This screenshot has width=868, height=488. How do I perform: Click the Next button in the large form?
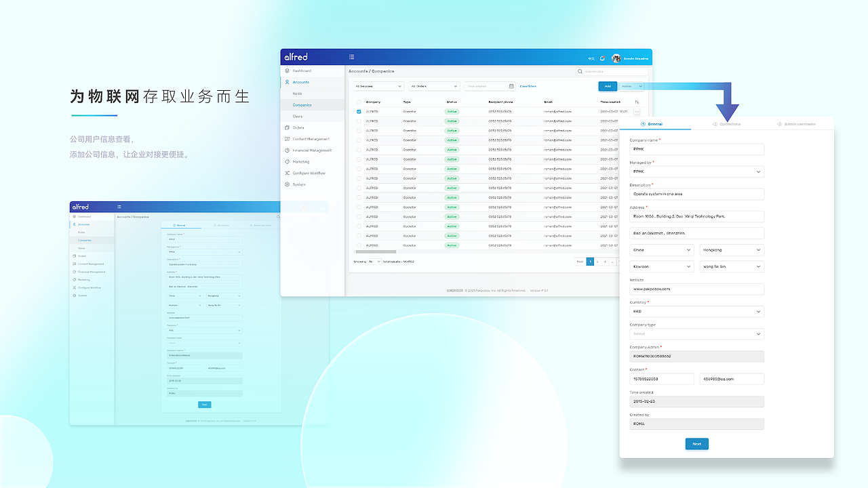697,444
